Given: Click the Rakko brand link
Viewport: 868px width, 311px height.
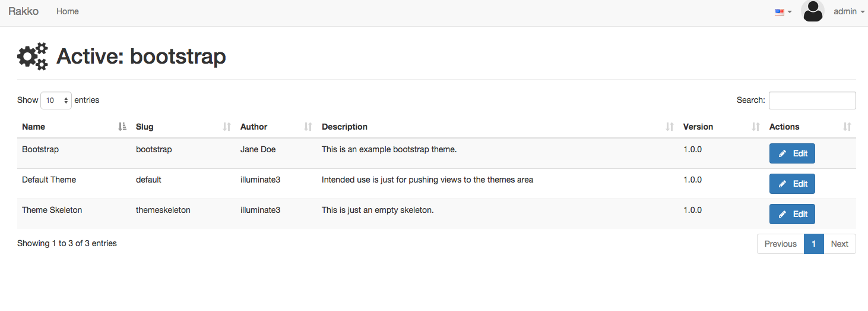Looking at the screenshot, I should pyautogui.click(x=23, y=11).
